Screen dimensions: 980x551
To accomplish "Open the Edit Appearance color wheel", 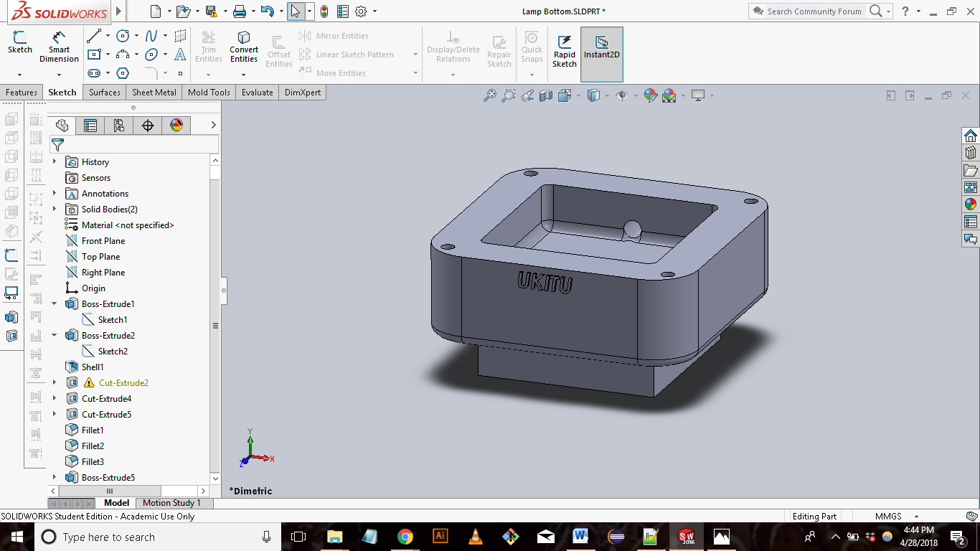I will [651, 95].
